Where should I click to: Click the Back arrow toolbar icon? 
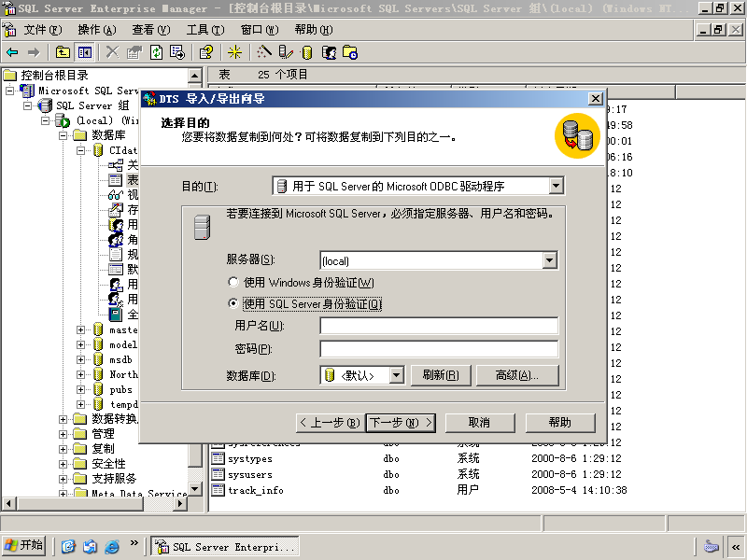12,52
